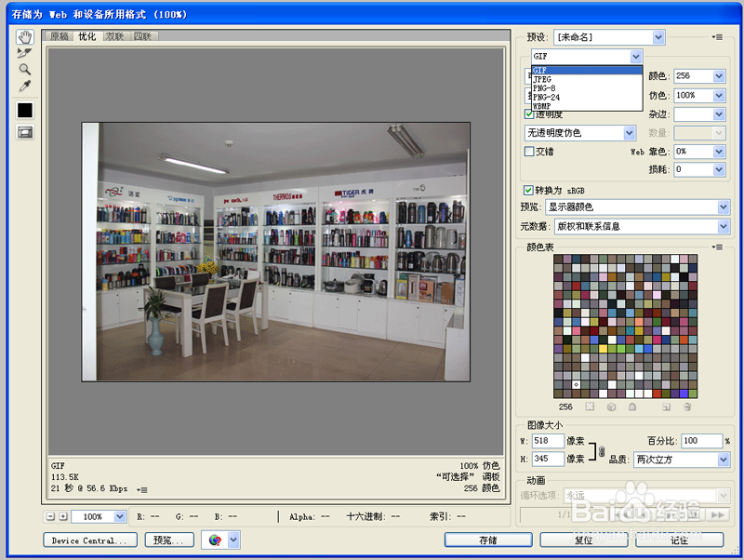This screenshot has height=560, width=744.
Task: Click the zoom out minus button
Action: tap(51, 516)
